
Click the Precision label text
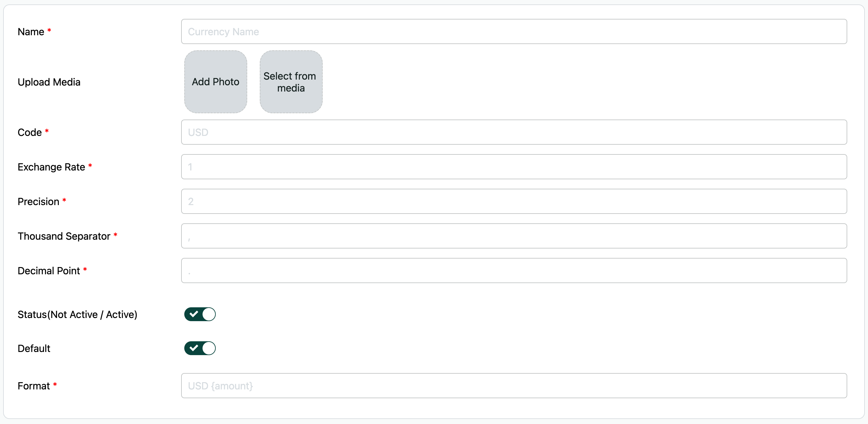pos(38,202)
